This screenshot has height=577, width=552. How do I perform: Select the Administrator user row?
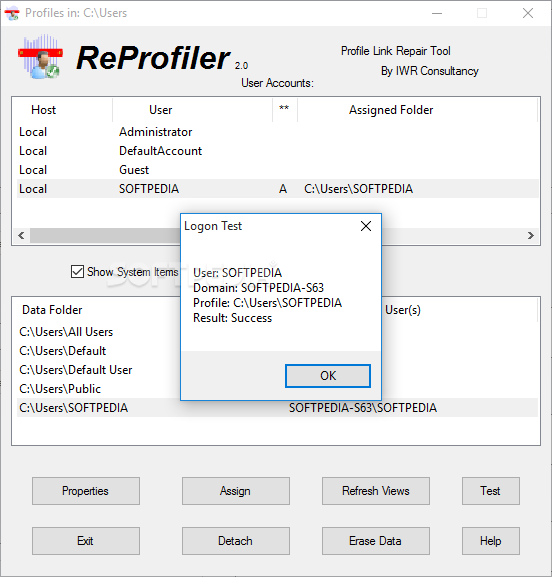278,132
